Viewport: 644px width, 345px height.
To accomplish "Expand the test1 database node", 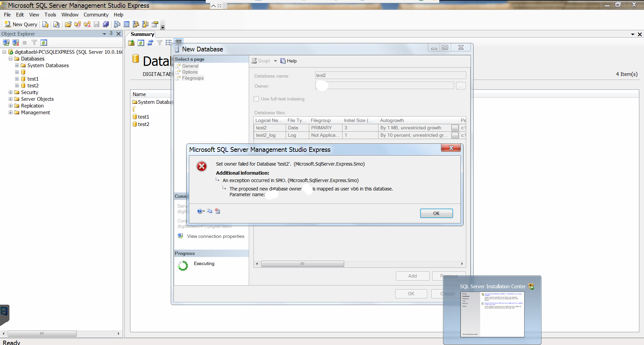I will pyautogui.click(x=17, y=79).
